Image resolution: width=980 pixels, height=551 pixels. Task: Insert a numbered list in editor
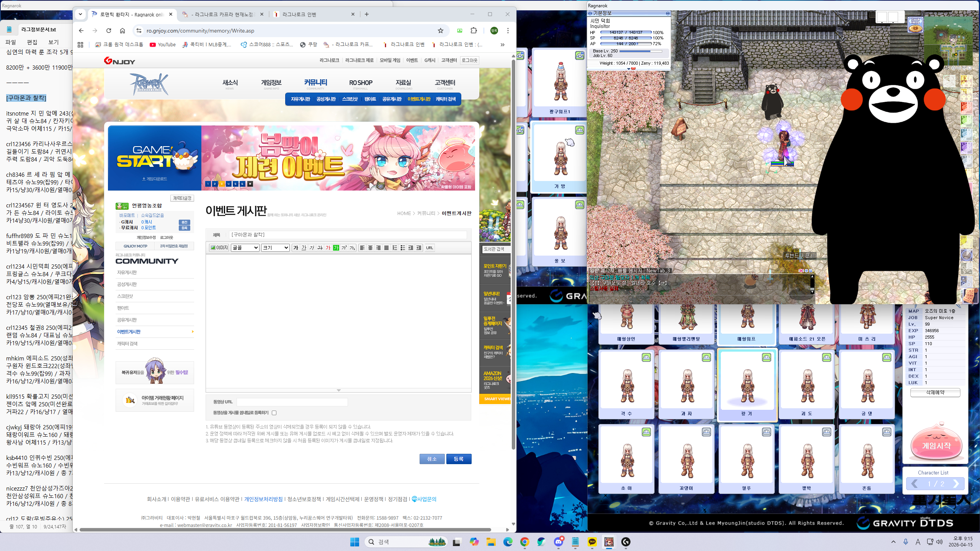tap(395, 248)
